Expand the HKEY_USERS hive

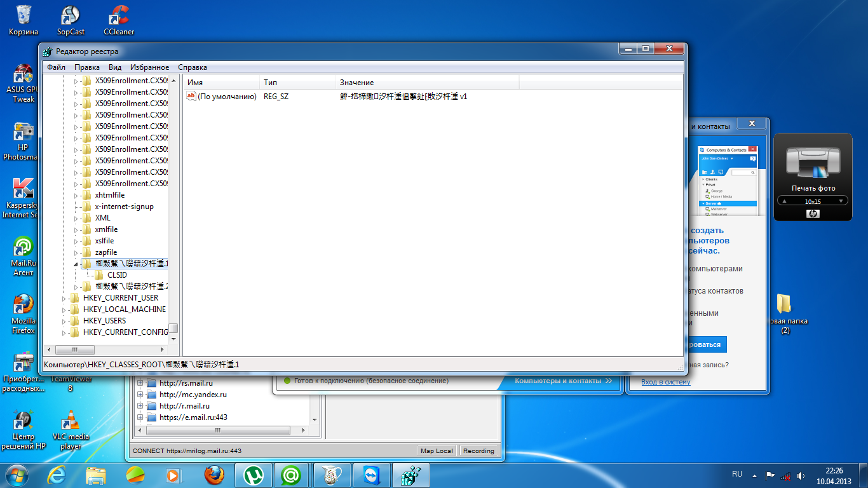tap(64, 321)
